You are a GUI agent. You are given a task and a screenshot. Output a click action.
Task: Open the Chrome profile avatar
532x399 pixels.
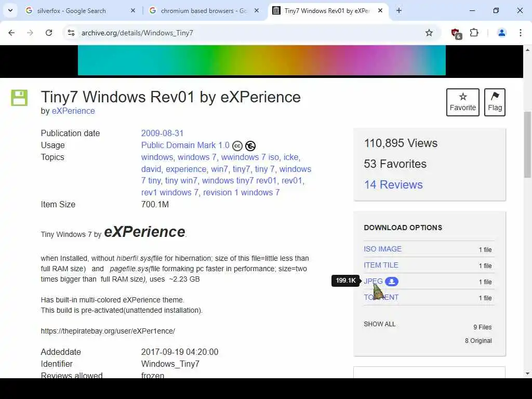[x=501, y=33]
